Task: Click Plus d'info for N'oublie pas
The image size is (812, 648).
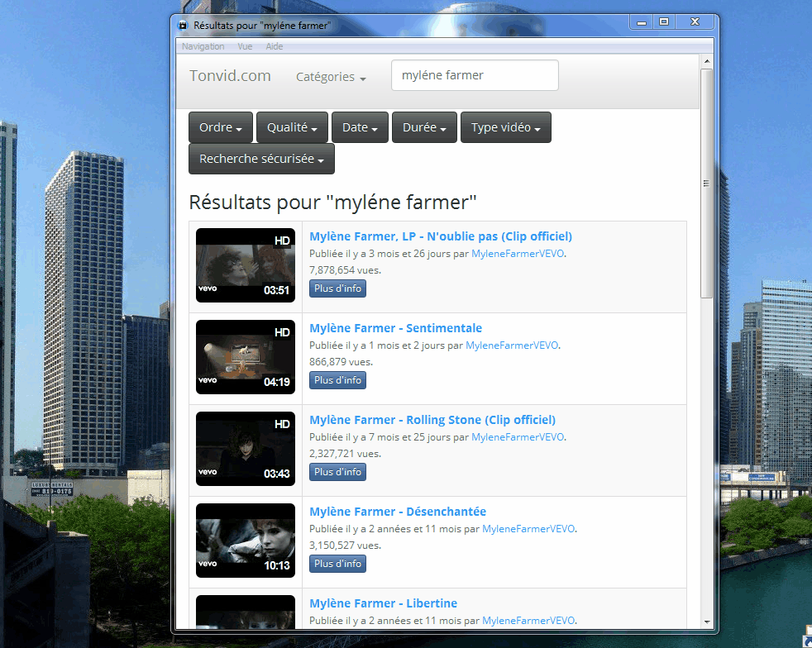Action: 337,288
